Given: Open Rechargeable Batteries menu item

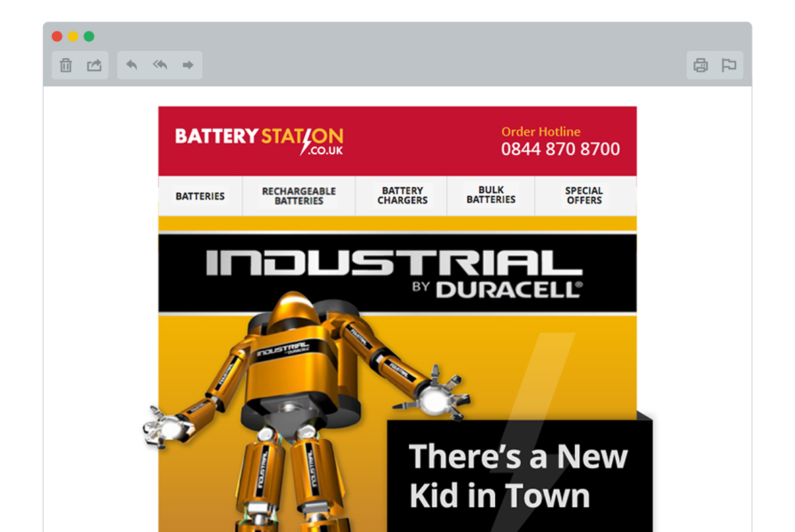Looking at the screenshot, I should tap(299, 196).
